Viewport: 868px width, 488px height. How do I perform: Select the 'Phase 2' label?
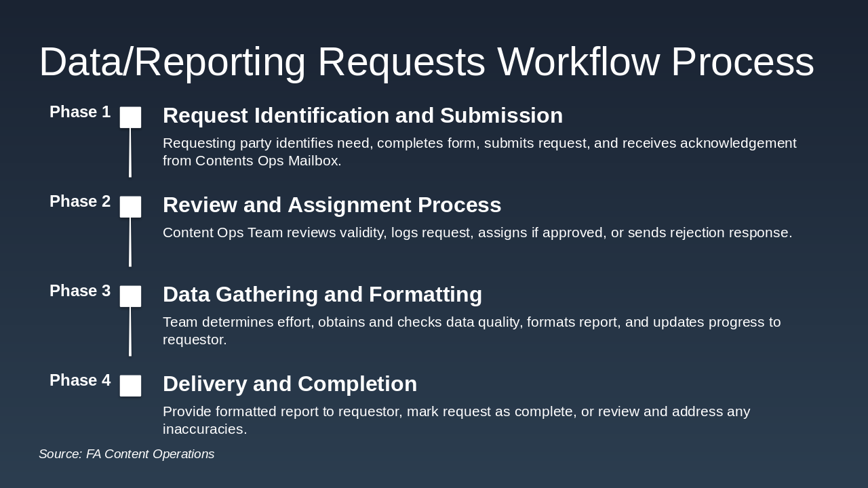click(x=80, y=201)
